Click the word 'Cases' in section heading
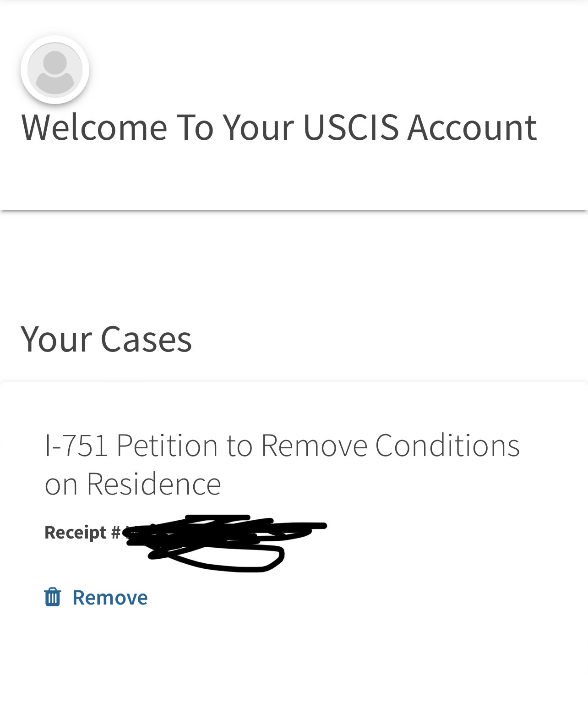588x726 pixels. click(146, 339)
